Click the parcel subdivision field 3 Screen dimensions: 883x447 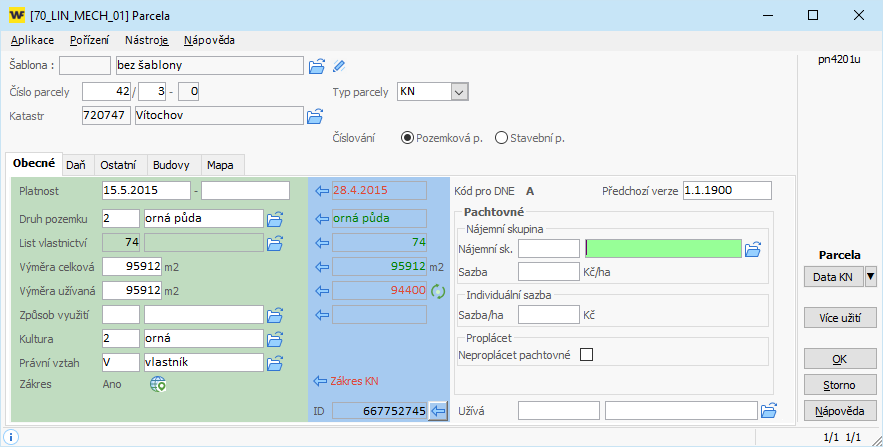(152, 91)
